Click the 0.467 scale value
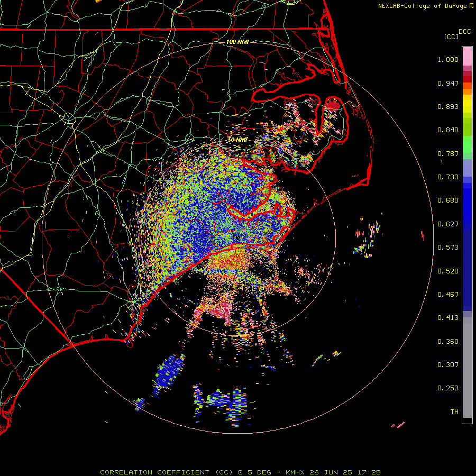The image size is (476, 476). pyautogui.click(x=448, y=295)
